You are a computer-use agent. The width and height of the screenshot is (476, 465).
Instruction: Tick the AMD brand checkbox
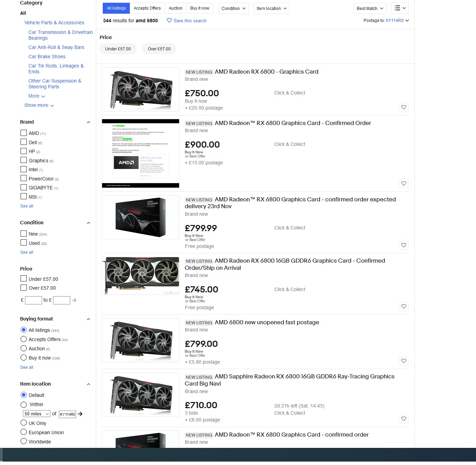pos(24,133)
